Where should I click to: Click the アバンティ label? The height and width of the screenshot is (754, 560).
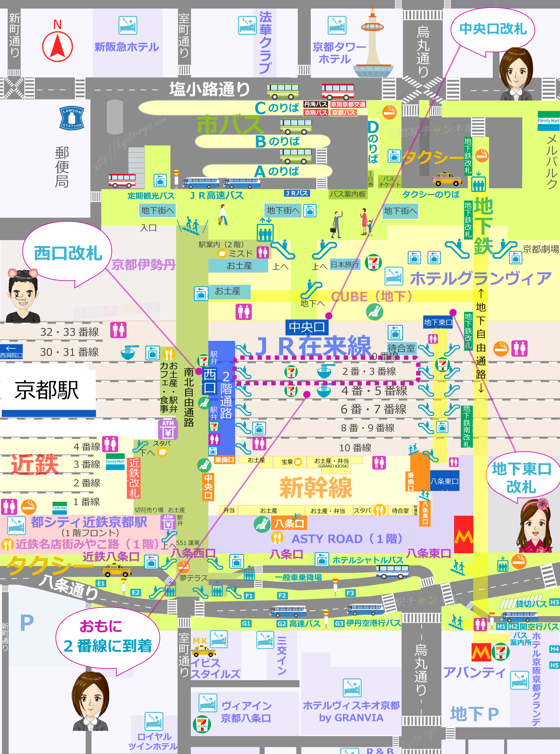[475, 672]
